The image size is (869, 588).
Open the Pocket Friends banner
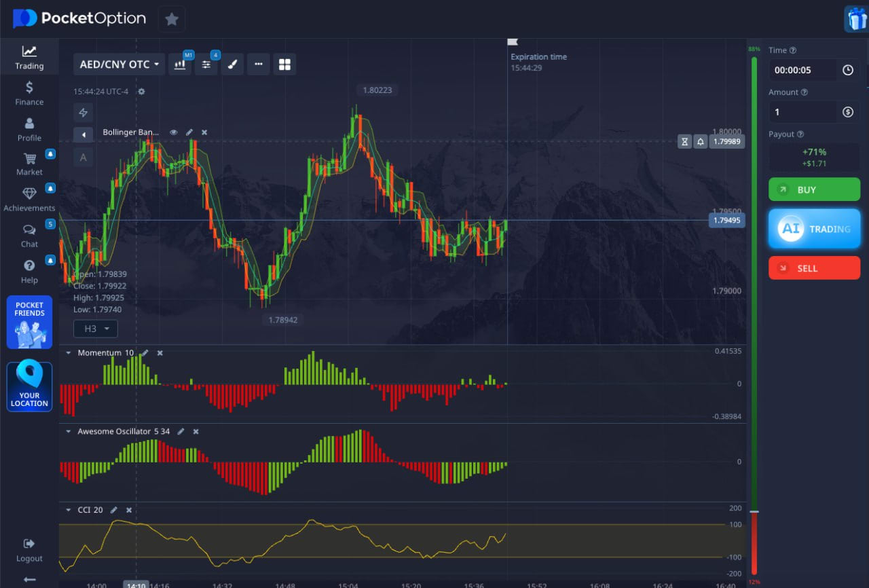coord(29,322)
